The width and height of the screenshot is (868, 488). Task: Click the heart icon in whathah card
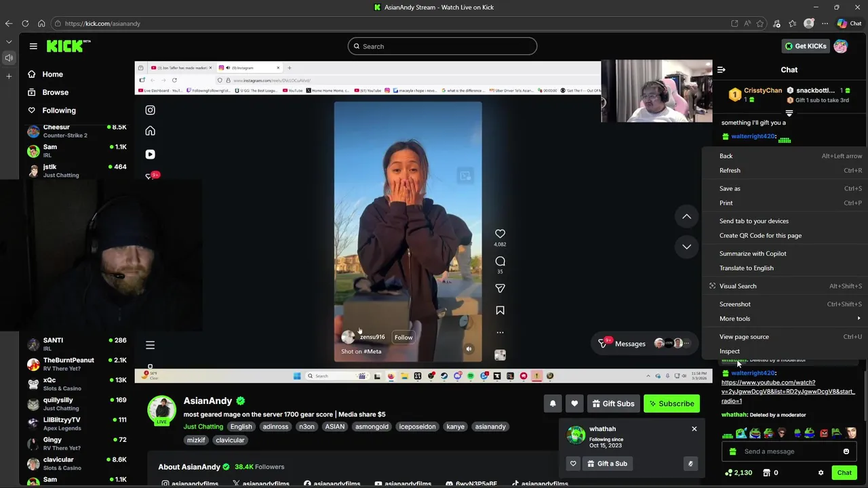(573, 464)
